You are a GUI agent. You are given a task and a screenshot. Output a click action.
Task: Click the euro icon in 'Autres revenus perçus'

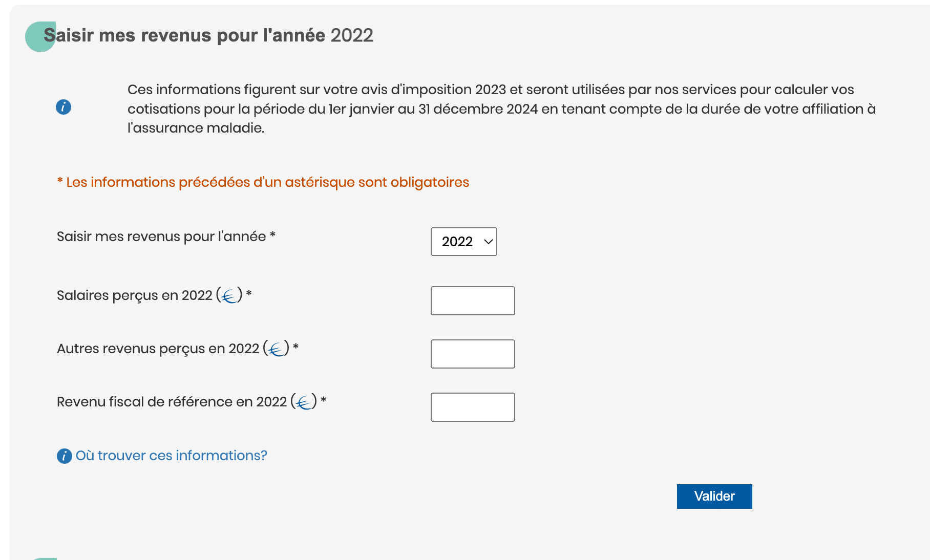[x=276, y=349]
